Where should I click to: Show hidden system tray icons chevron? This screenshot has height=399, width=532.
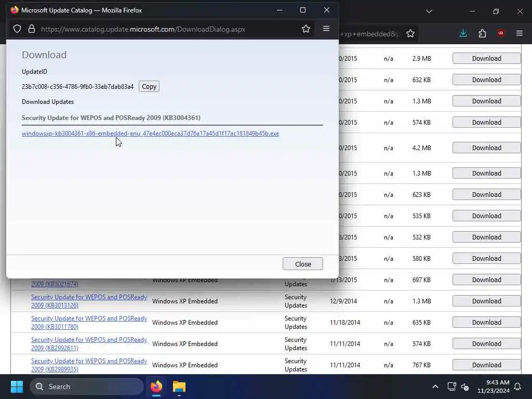click(x=435, y=387)
